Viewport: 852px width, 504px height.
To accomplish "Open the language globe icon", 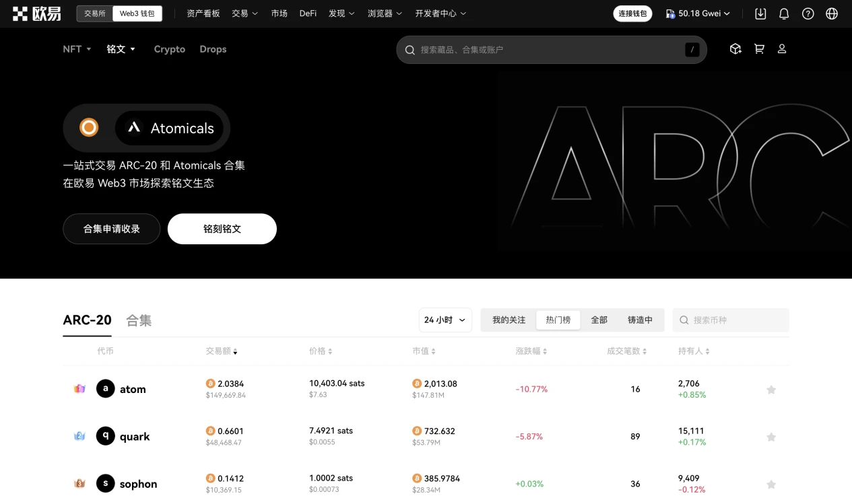I will [832, 13].
